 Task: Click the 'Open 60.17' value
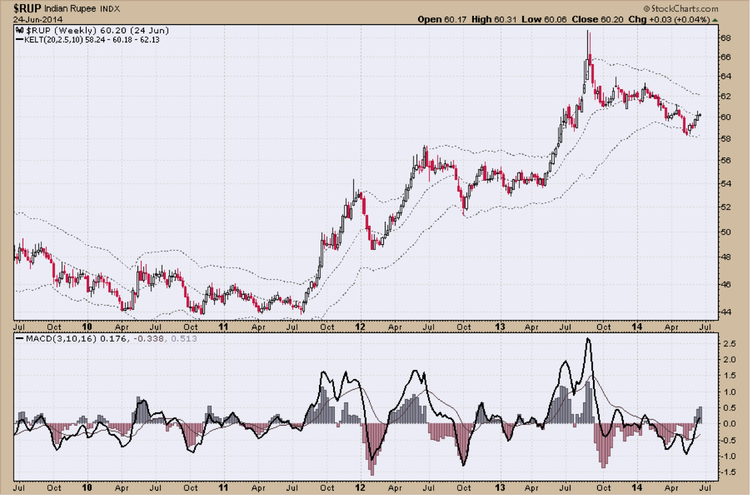coord(441,20)
